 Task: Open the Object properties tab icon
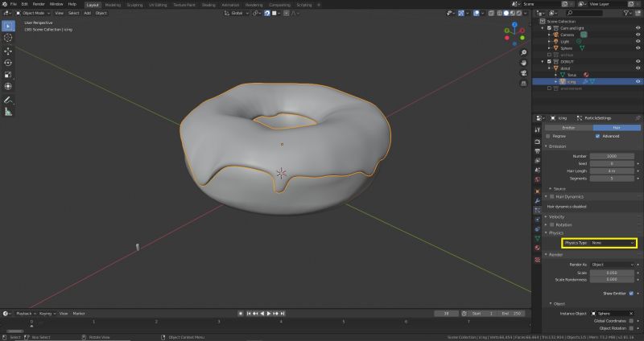tap(537, 191)
